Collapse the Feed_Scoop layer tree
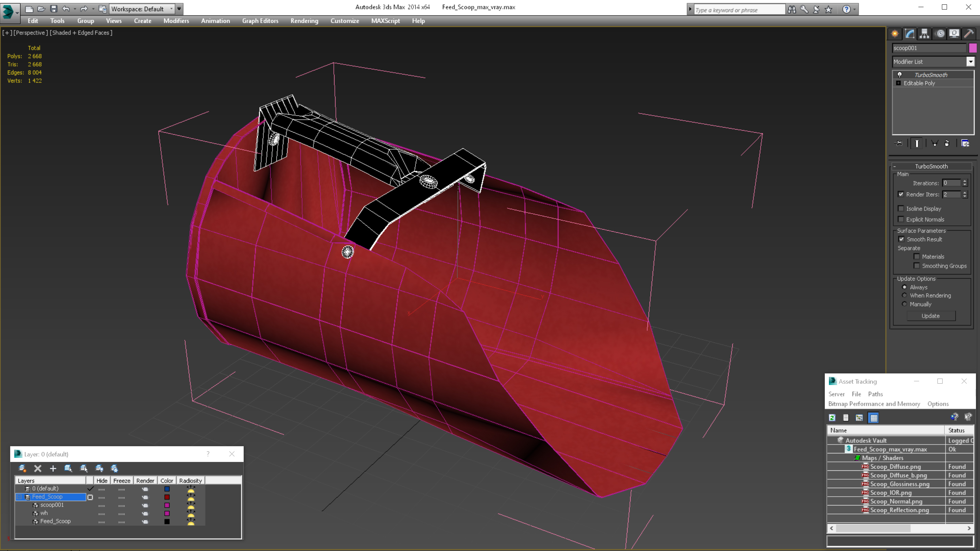 [19, 497]
